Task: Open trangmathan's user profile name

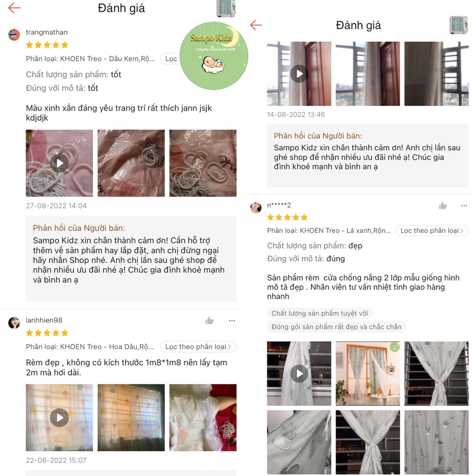Action: tap(47, 32)
